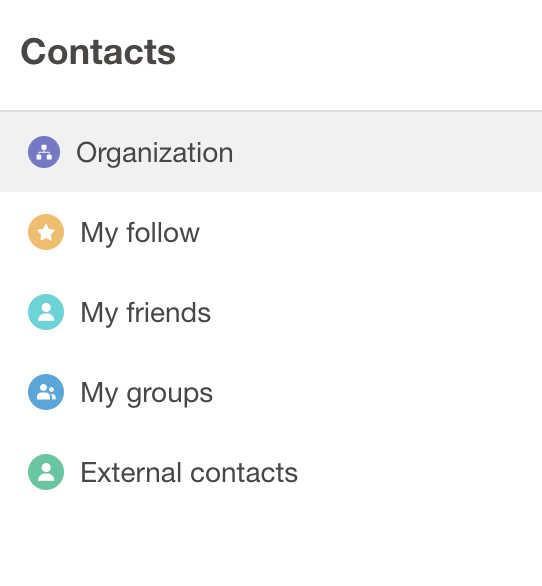Image resolution: width=542 pixels, height=586 pixels.
Task: Click the blank space in My follow row
Action: coord(370,232)
